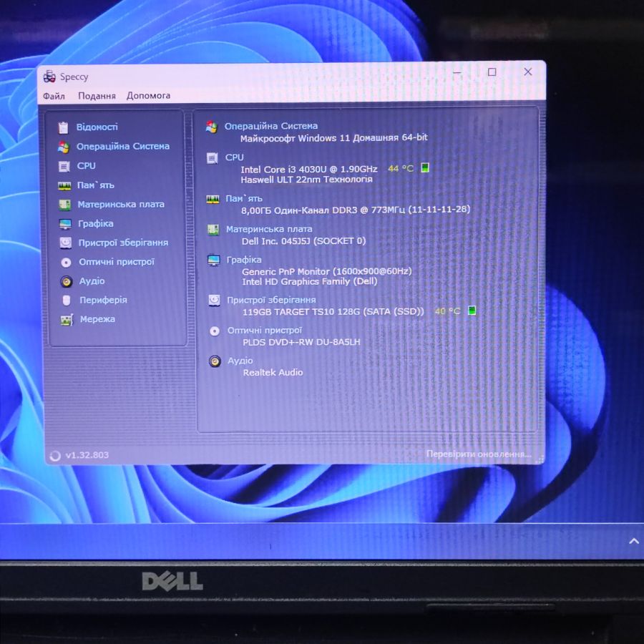Click the green SSD temperature indicator icon
The image size is (644, 644).
pyautogui.click(x=472, y=310)
